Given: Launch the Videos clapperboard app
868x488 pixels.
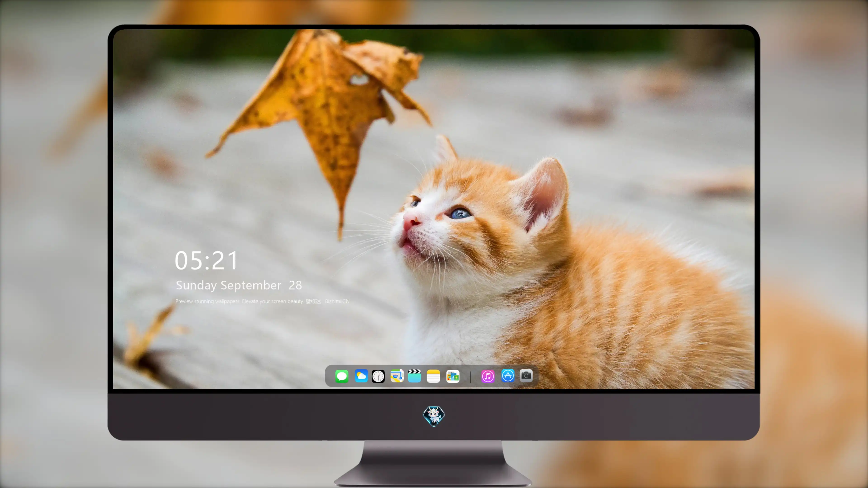Looking at the screenshot, I should click(x=415, y=376).
